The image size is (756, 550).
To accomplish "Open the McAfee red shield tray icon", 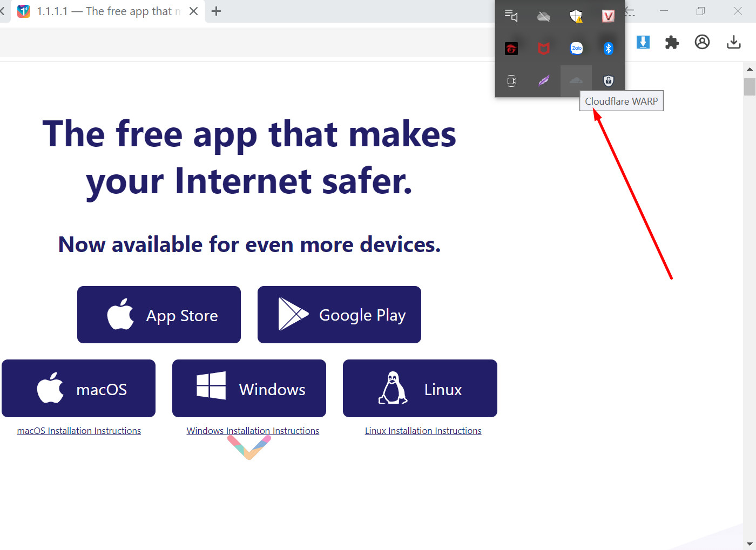I will 544,49.
